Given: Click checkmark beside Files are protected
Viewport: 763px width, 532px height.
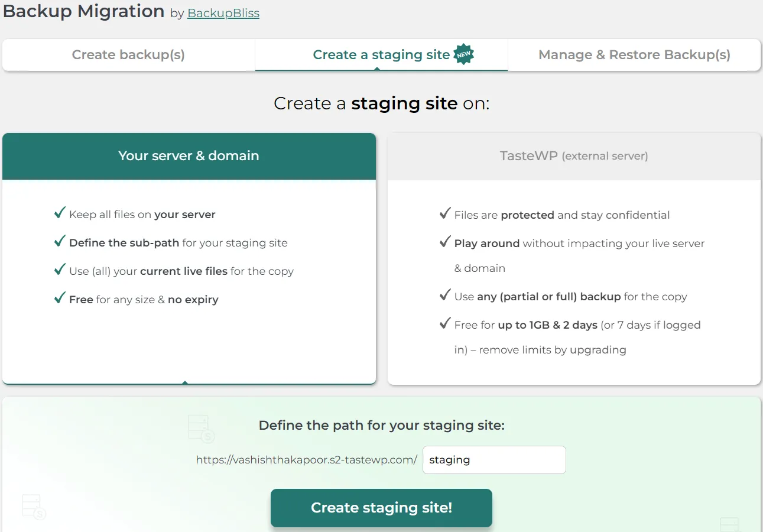Looking at the screenshot, I should pyautogui.click(x=445, y=213).
